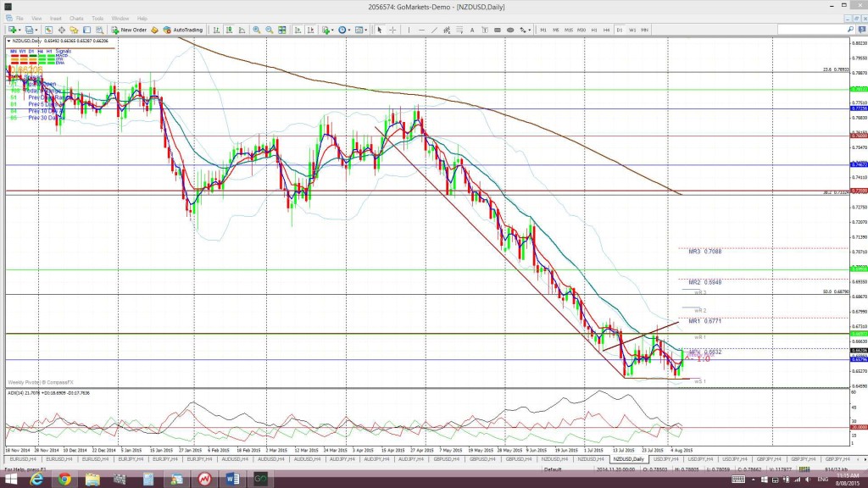This screenshot has height=488, width=868.
Task: Click the MR3 0.7088 pivot label
Action: tap(704, 251)
